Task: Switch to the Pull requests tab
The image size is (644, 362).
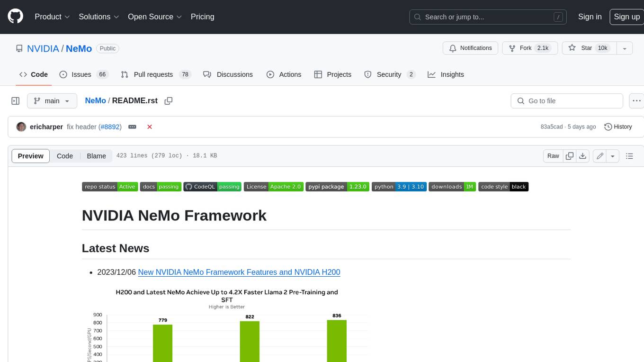Action: tap(156, 74)
